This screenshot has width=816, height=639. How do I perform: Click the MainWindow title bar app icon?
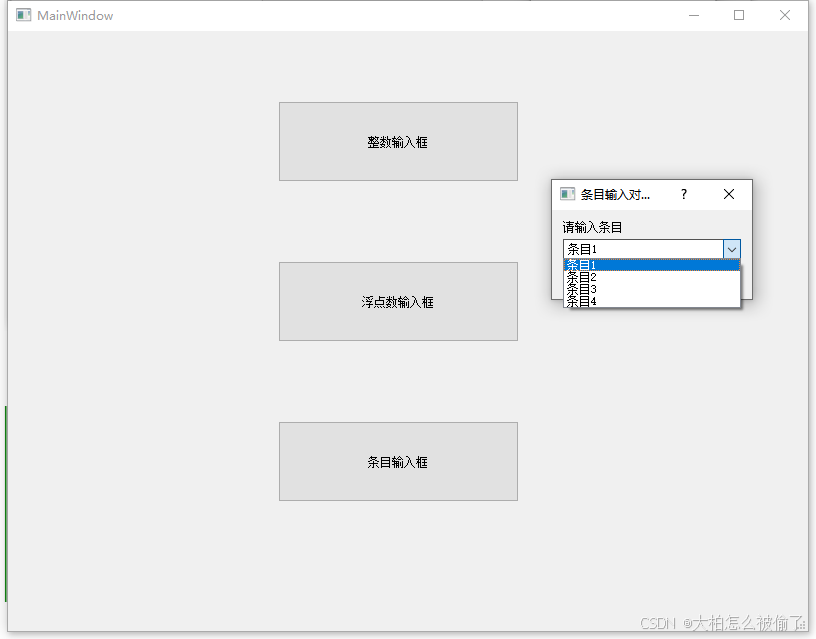pyautogui.click(x=23, y=15)
